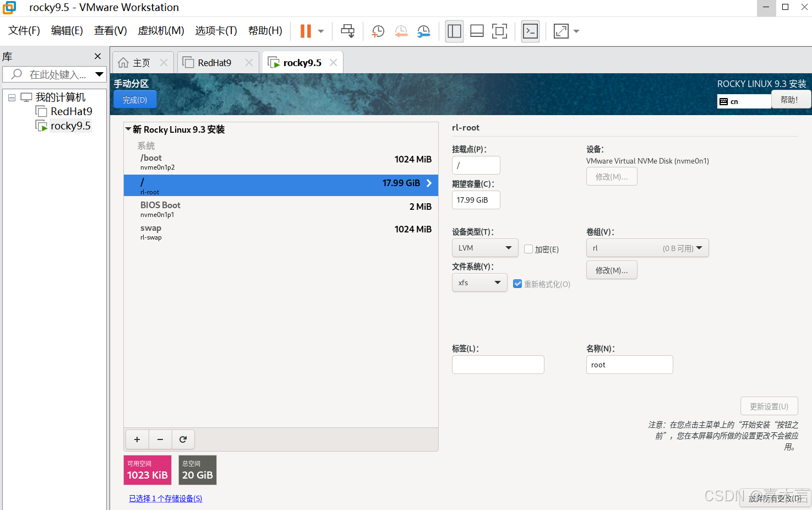Collapse 我的计算机 tree node
Image resolution: width=812 pixels, height=510 pixels.
tap(12, 97)
